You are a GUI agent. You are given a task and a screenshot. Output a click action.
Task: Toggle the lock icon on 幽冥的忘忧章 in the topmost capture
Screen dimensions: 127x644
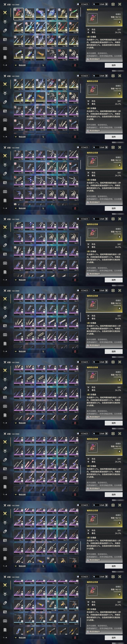(119, 22)
